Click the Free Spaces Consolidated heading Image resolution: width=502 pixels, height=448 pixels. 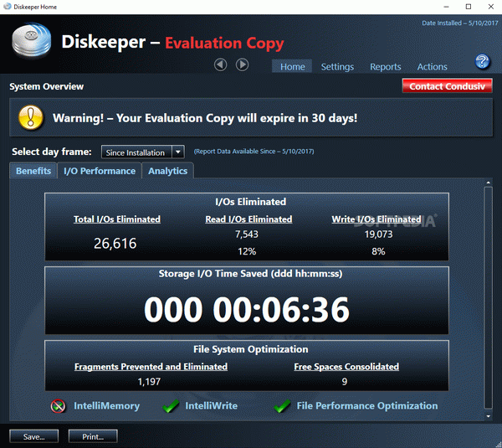coord(346,367)
